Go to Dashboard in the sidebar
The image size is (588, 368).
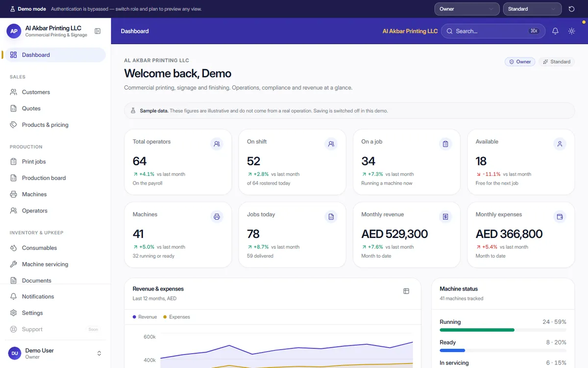tap(55, 55)
